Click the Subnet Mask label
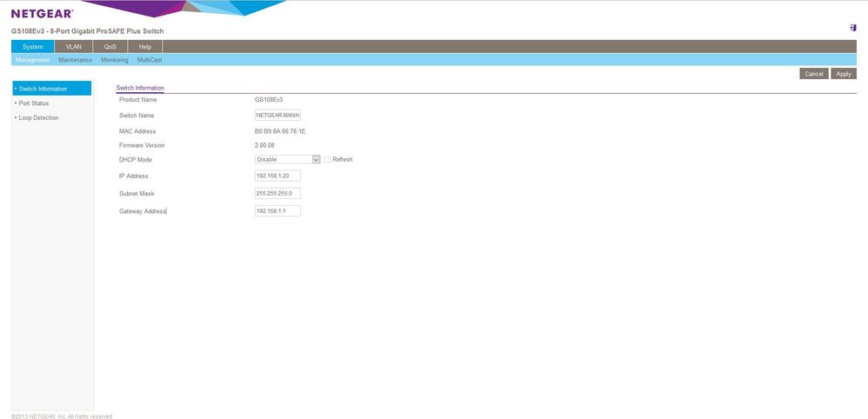 [x=137, y=194]
